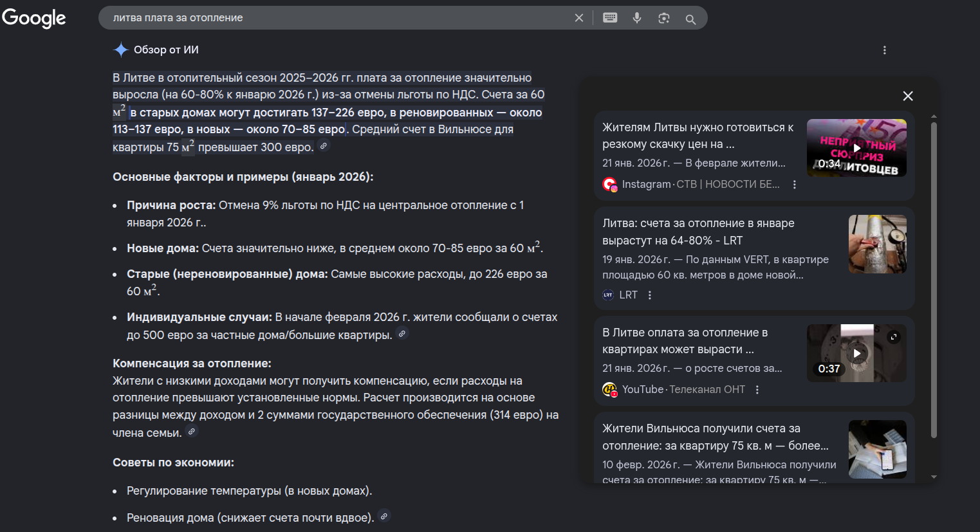The height and width of the screenshot is (532, 980).
Task: Open source link after 'большие квартиры'
Action: [x=402, y=333]
